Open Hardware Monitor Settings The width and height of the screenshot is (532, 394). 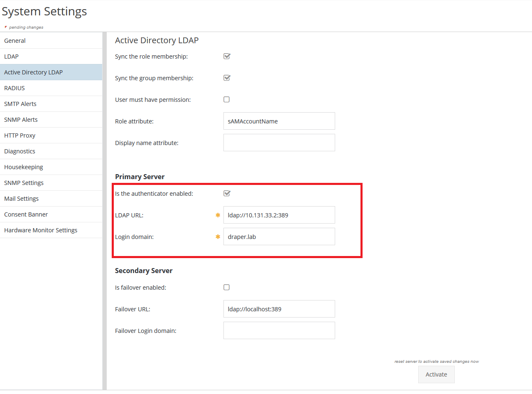click(x=41, y=230)
